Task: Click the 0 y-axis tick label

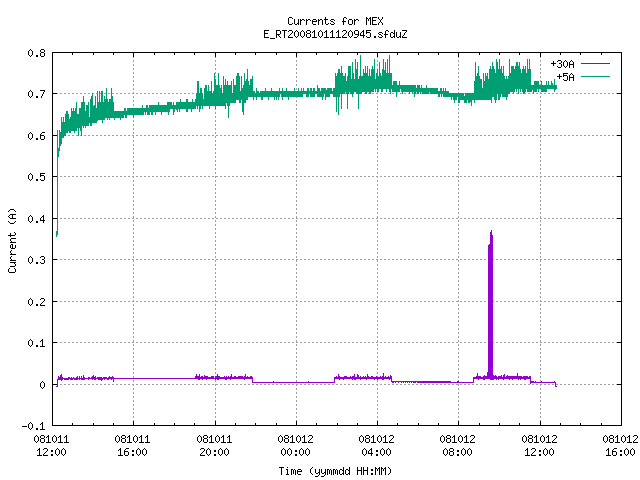Action: [x=42, y=385]
